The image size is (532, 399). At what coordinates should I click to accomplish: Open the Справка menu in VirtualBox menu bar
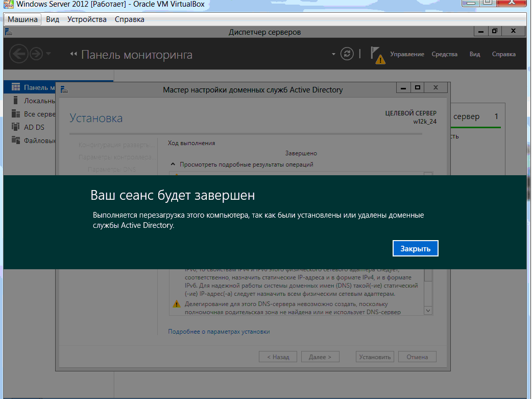pos(129,19)
